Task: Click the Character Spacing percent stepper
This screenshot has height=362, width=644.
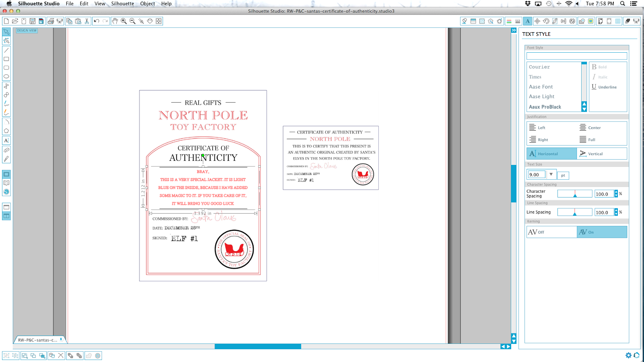Action: (616, 194)
